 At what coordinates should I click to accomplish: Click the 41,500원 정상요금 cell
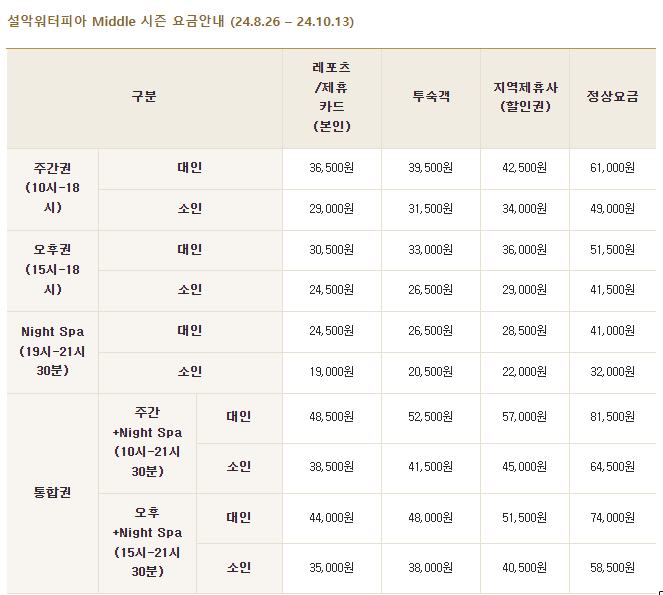tap(612, 290)
